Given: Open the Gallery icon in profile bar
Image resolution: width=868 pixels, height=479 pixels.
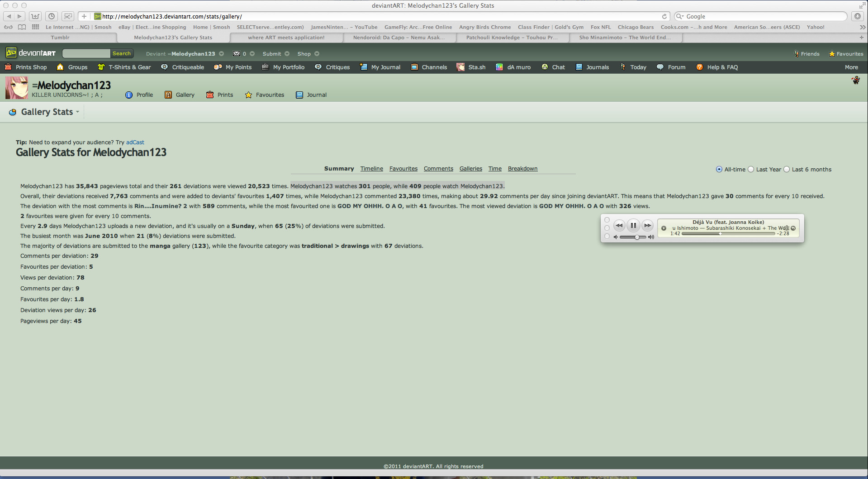Looking at the screenshot, I should coord(168,95).
